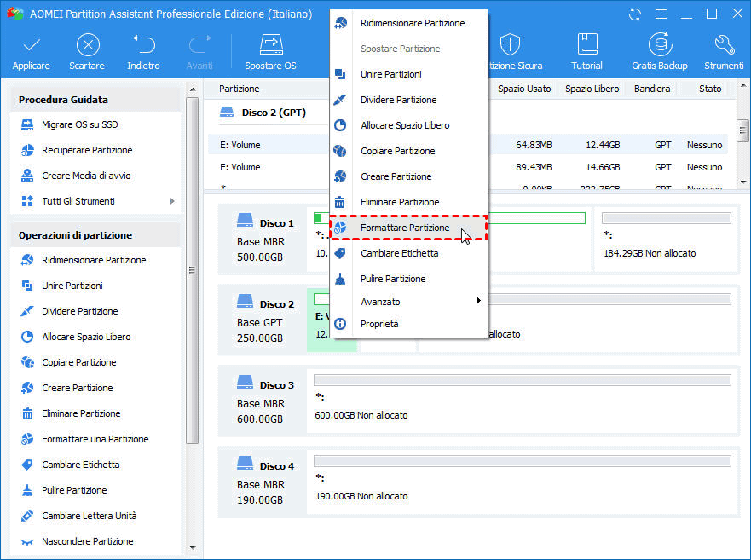Viewport: 751px width, 560px height.
Task: Open the Tutorial book icon
Action: tap(586, 51)
